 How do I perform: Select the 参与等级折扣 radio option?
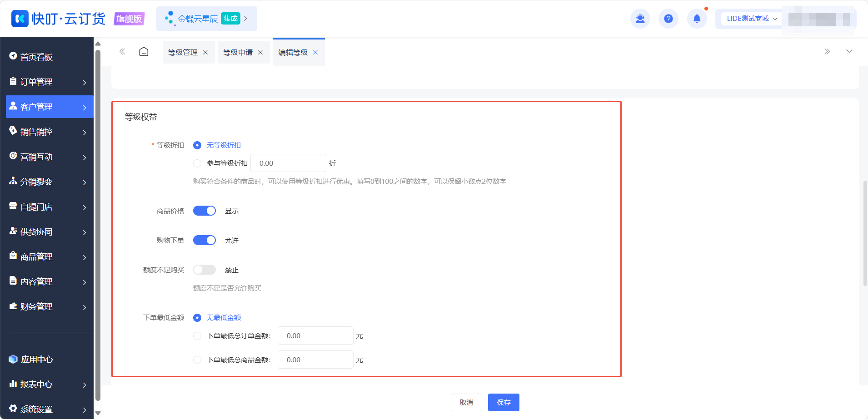pos(197,163)
